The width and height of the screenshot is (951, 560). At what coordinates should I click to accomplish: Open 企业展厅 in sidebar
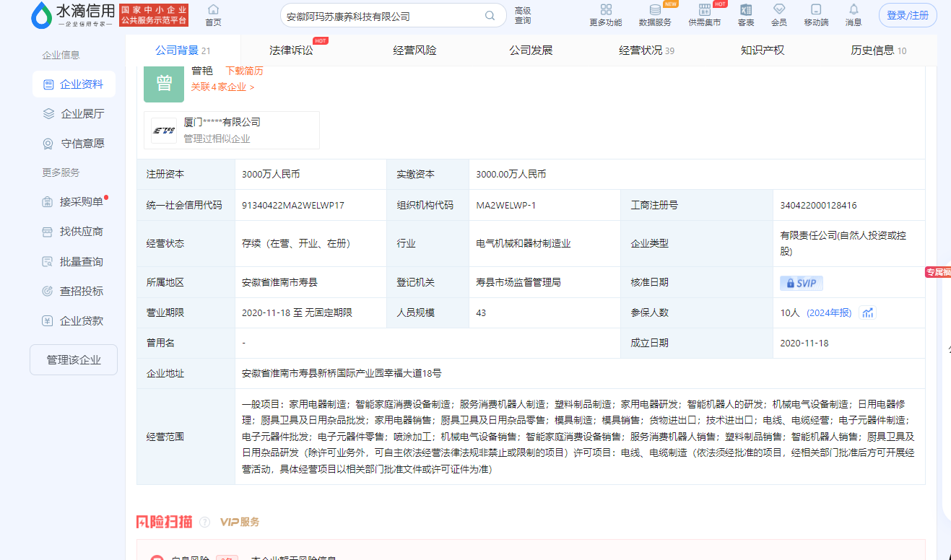click(74, 113)
